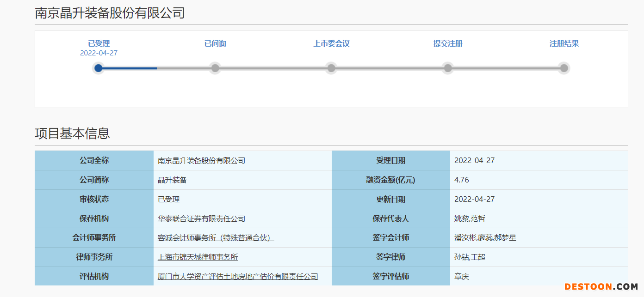Viewport: 644px width, 297px height.
Task: Click the 公司简称 header cell
Action: (x=94, y=180)
